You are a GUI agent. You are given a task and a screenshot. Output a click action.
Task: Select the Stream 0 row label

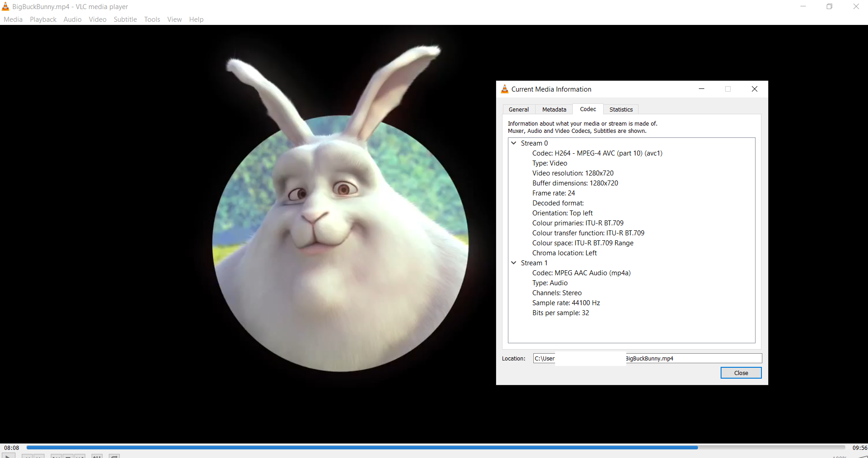click(534, 143)
